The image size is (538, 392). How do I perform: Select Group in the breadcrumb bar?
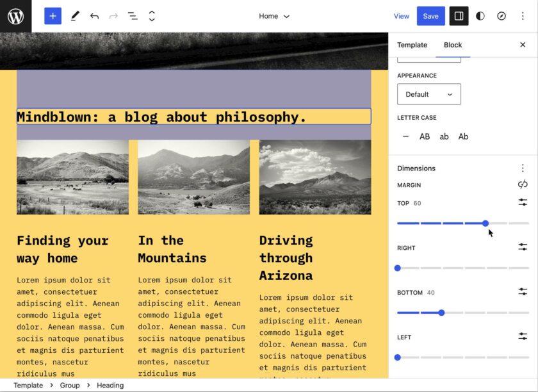point(70,386)
